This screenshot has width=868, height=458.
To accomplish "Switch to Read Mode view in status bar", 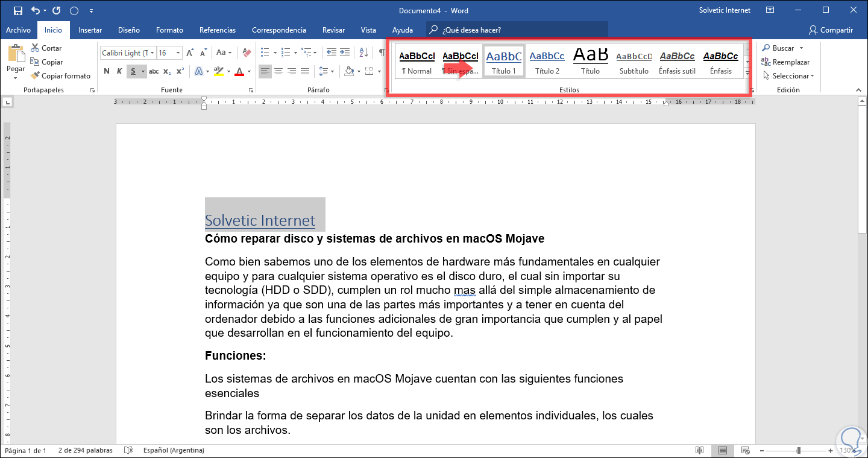I will point(699,451).
